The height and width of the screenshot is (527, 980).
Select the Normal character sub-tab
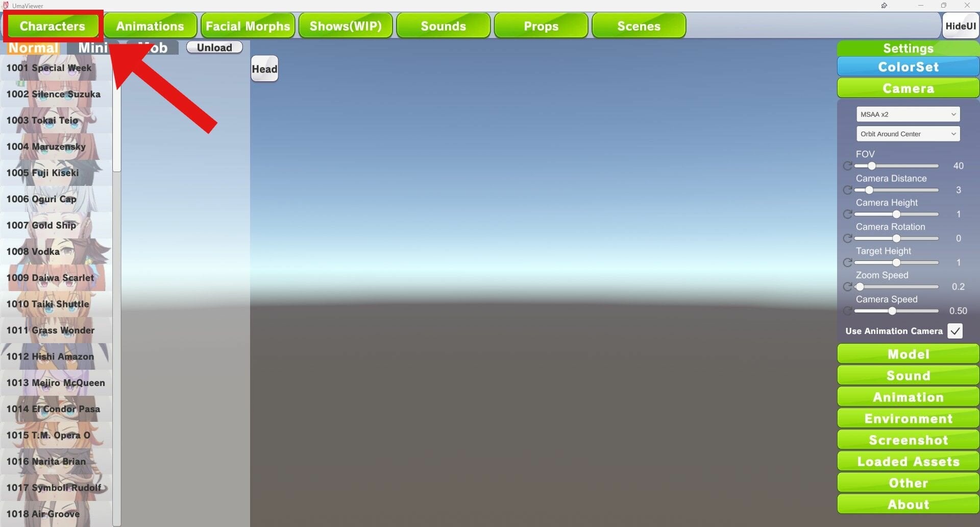coord(34,48)
